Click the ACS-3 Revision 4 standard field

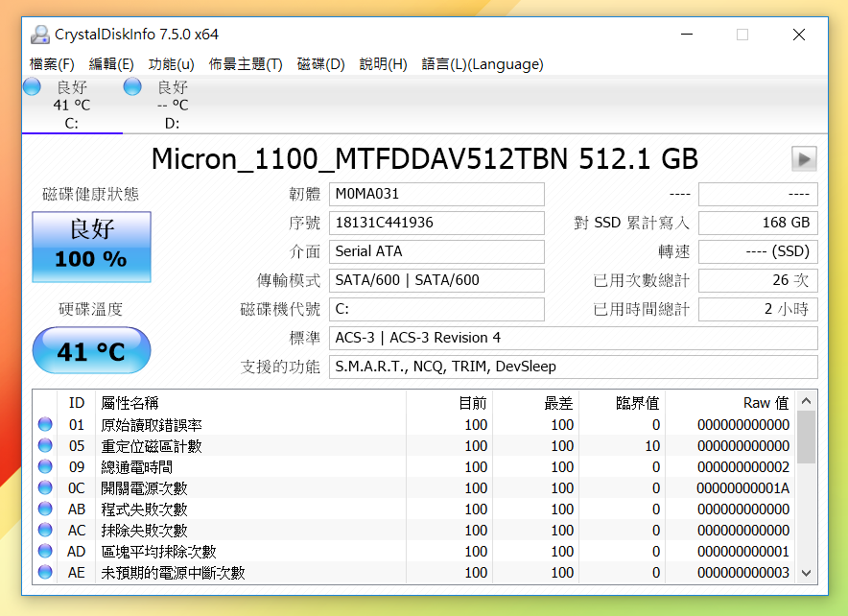[x=574, y=338]
